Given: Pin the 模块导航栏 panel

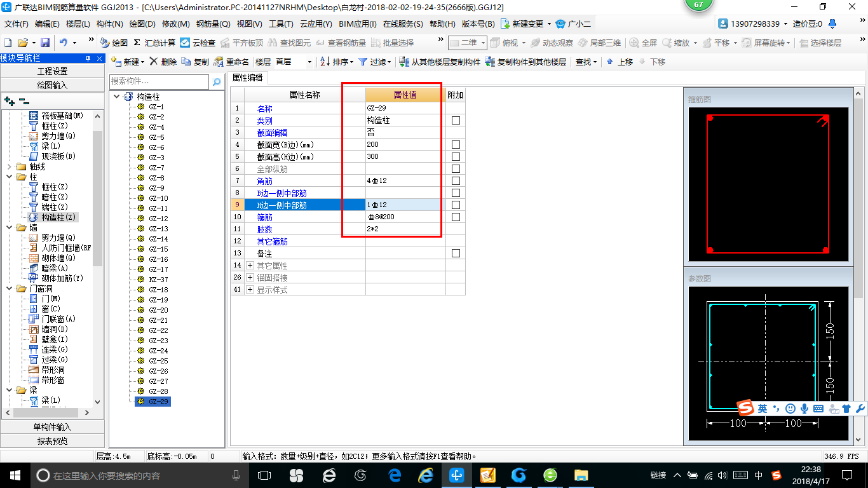Looking at the screenshot, I should tap(88, 58).
